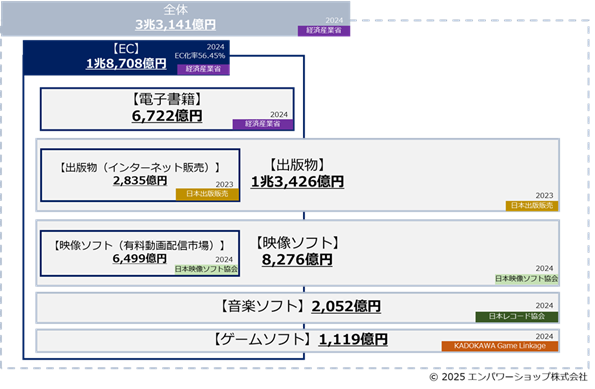Click the 経済産業省 tag in 電子書籍 box
This screenshot has width=595, height=389.
263,124
